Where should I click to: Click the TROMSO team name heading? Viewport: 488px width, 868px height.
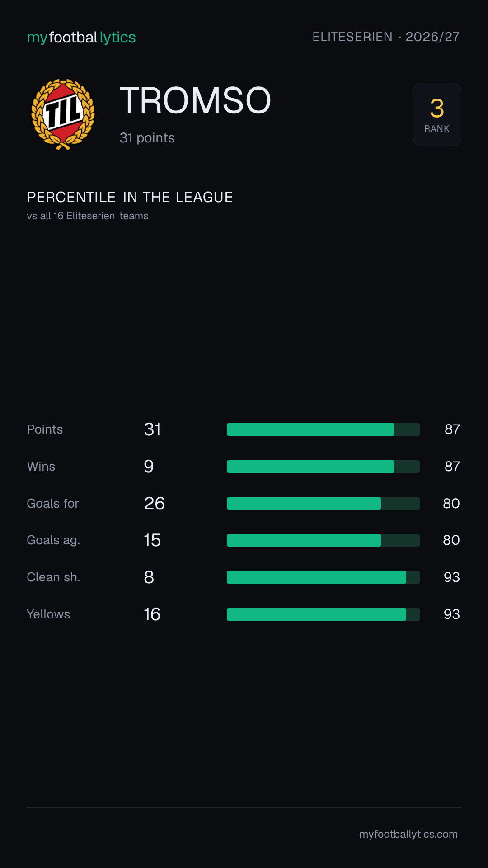[195, 100]
